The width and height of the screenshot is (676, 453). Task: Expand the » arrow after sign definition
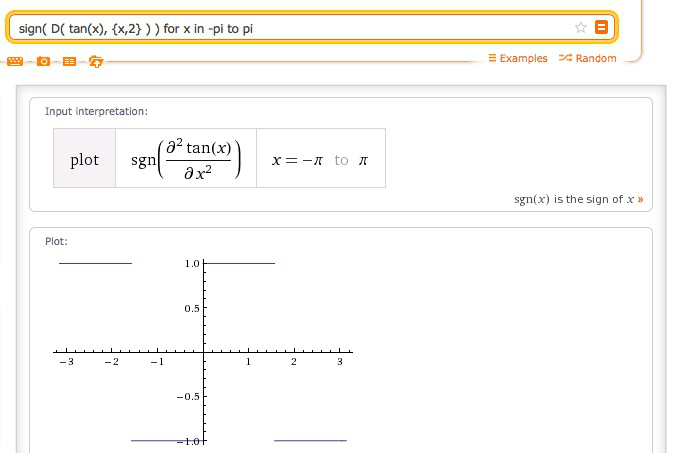pos(639,199)
